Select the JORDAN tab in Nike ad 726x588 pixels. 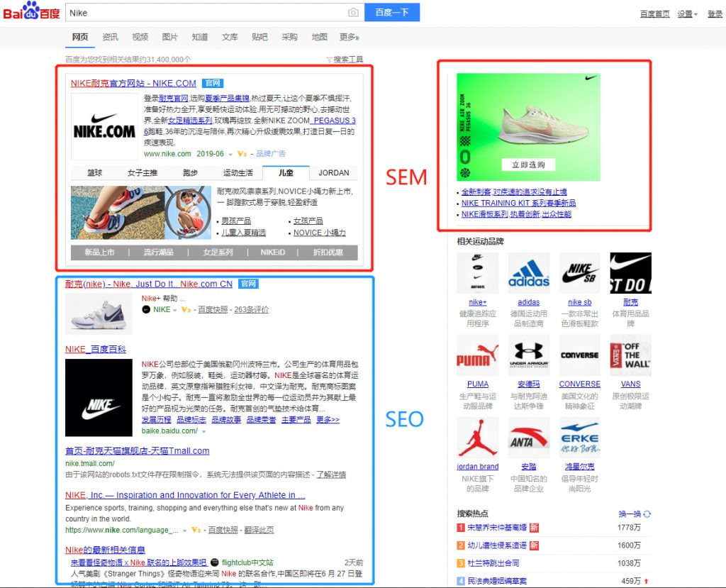(x=333, y=172)
